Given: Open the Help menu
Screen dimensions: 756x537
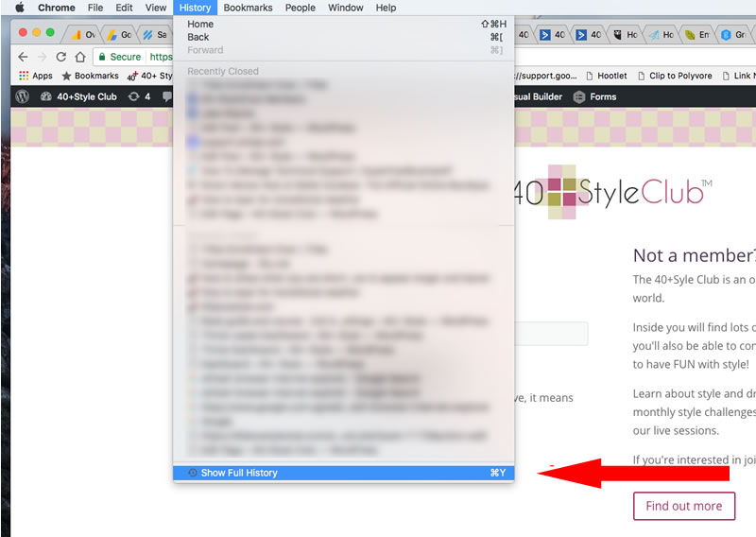Looking at the screenshot, I should pyautogui.click(x=386, y=8).
